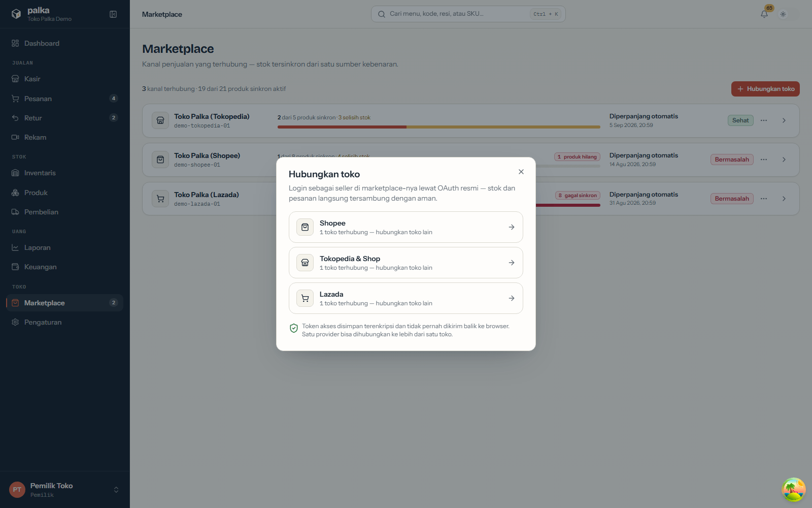The width and height of the screenshot is (812, 508).
Task: Click the Retur badge showing 2
Action: (x=114, y=118)
